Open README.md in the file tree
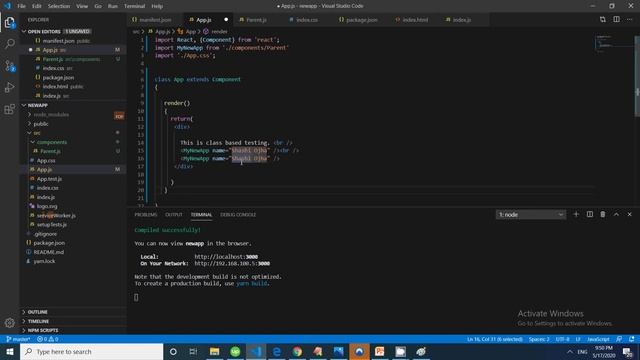The image size is (640, 360). click(x=49, y=252)
